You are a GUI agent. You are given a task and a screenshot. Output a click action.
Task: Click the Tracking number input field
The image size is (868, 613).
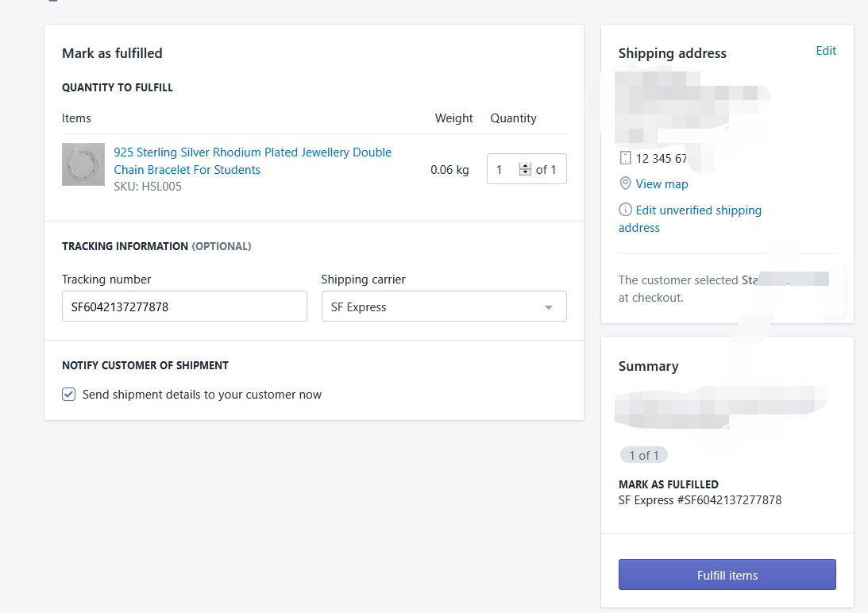click(184, 306)
